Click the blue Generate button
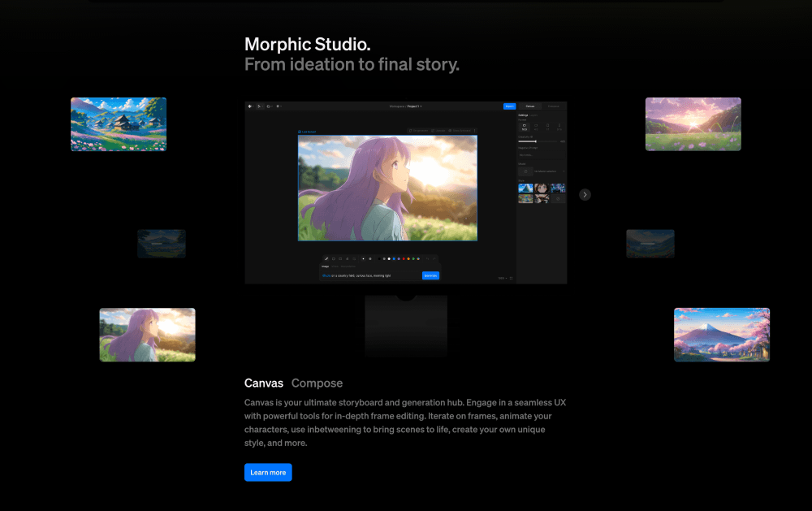Viewport: 812px width, 511px height. (431, 275)
